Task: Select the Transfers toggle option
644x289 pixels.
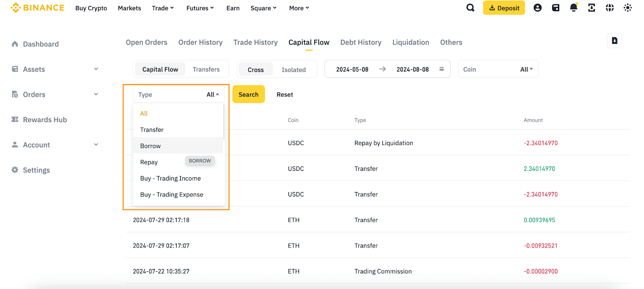Action: pyautogui.click(x=206, y=69)
